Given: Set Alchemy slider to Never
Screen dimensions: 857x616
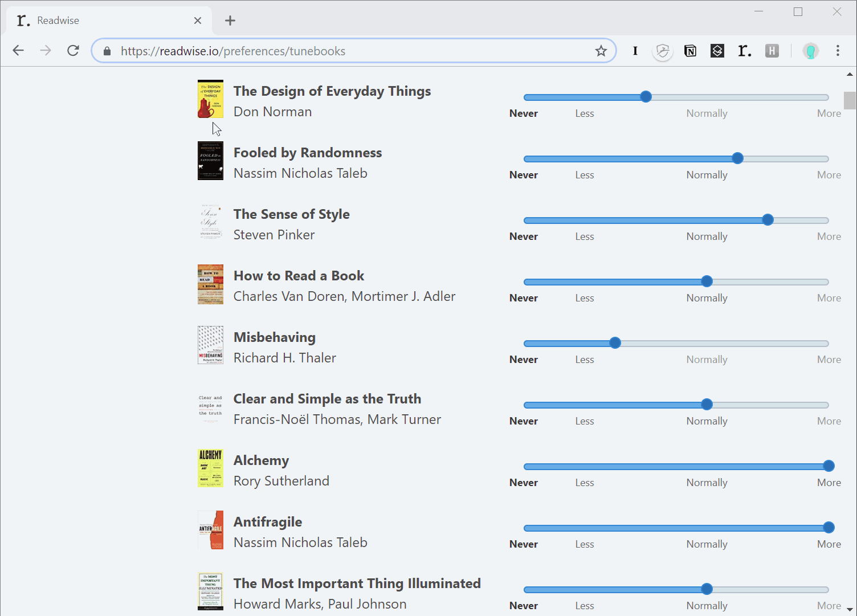Looking at the screenshot, I should [x=524, y=466].
